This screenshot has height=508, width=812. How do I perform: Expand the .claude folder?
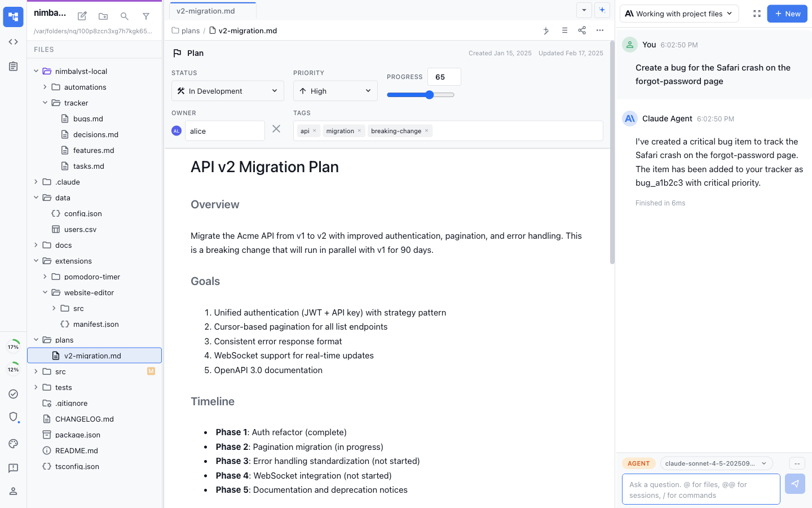pos(36,182)
